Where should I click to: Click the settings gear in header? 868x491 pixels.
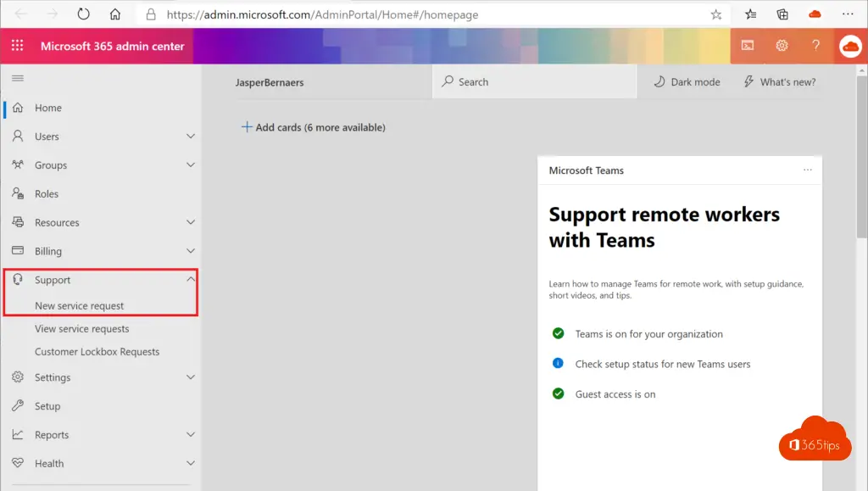click(782, 46)
